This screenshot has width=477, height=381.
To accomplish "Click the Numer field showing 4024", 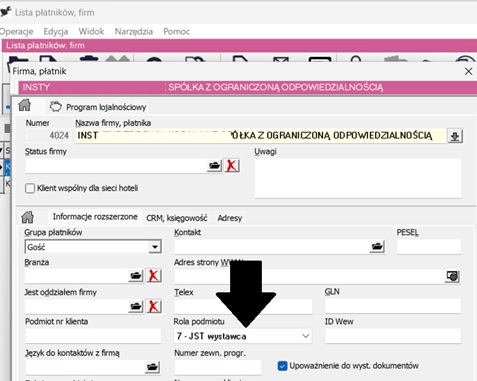I will pyautogui.click(x=48, y=136).
